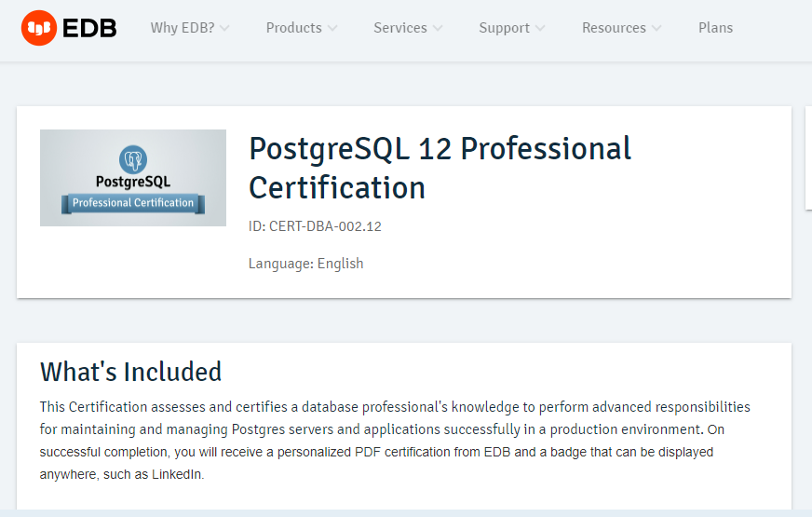The image size is (812, 517).
Task: Expand the chevron beside Products
Action: click(332, 29)
